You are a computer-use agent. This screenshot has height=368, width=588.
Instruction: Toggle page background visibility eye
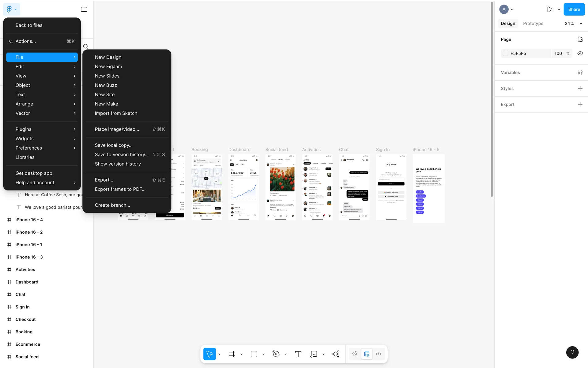click(x=580, y=53)
